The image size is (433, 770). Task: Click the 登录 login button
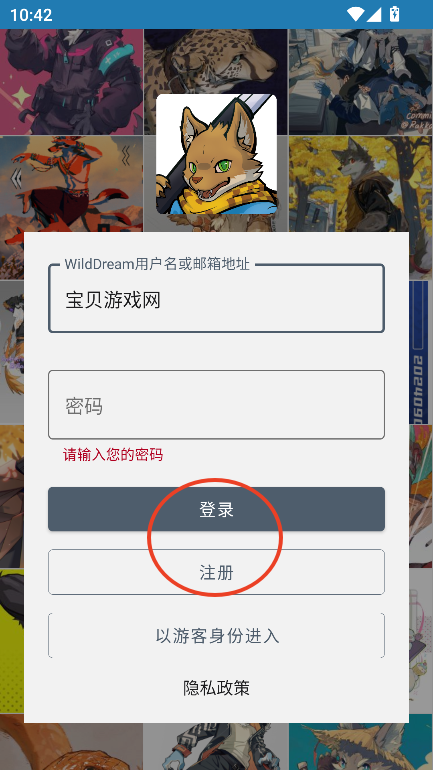coord(216,509)
